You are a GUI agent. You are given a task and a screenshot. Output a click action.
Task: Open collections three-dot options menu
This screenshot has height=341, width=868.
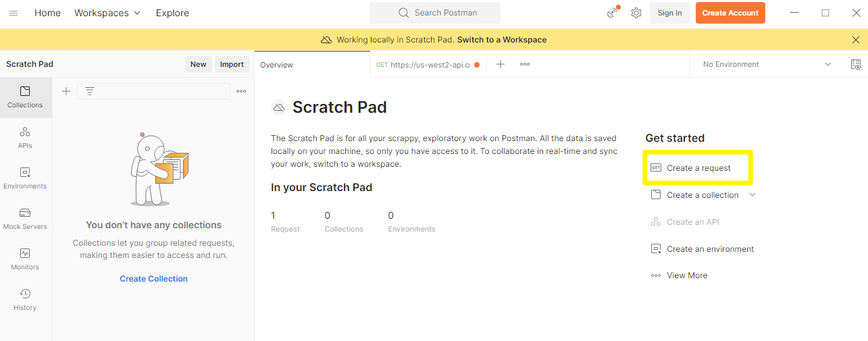[x=241, y=91]
